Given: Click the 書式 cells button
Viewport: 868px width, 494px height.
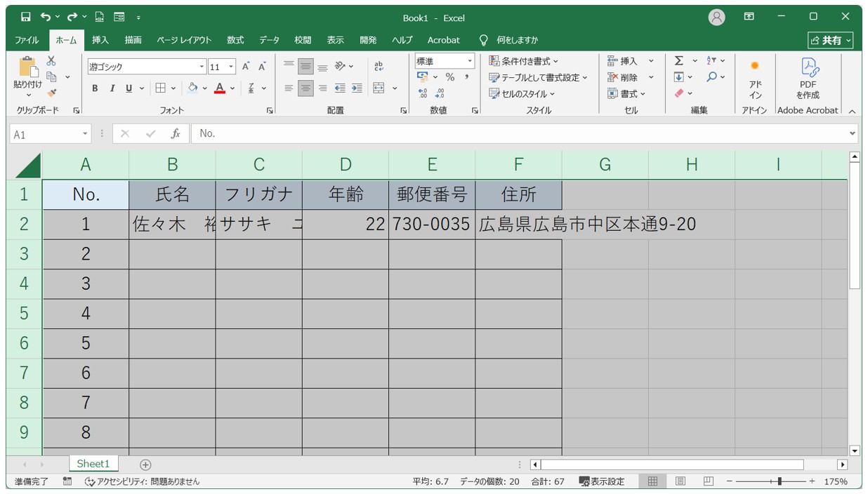Looking at the screenshot, I should (x=627, y=93).
